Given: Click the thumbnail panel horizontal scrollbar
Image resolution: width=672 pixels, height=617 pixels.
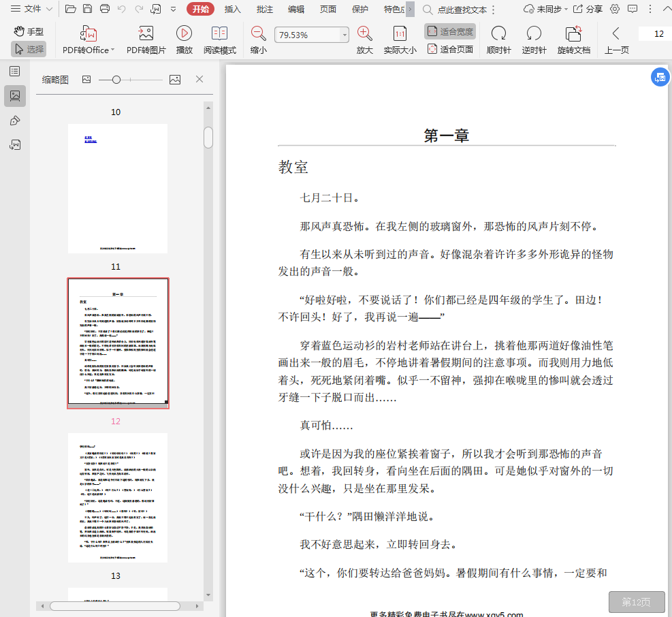Looking at the screenshot, I should click(x=115, y=606).
